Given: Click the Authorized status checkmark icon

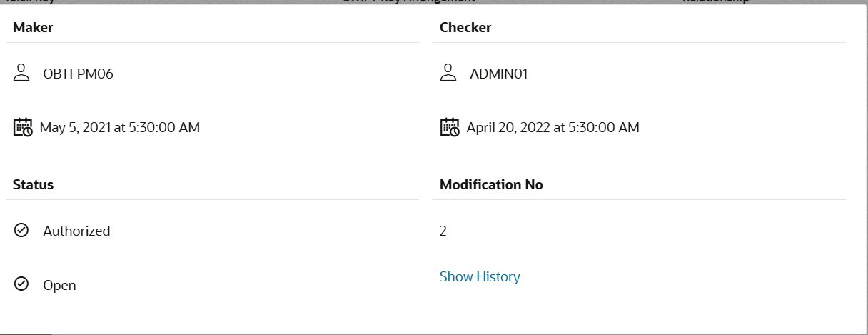Looking at the screenshot, I should point(21,231).
